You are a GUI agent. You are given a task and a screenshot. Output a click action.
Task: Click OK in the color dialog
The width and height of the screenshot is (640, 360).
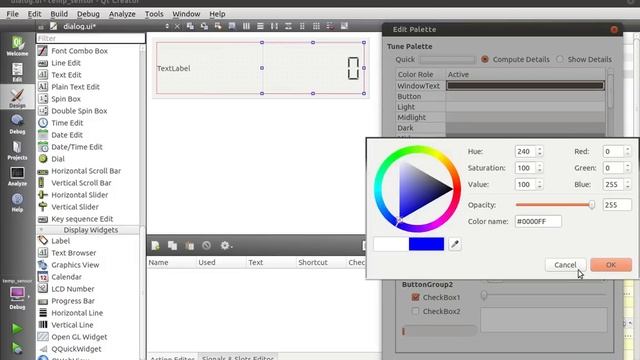tap(611, 265)
